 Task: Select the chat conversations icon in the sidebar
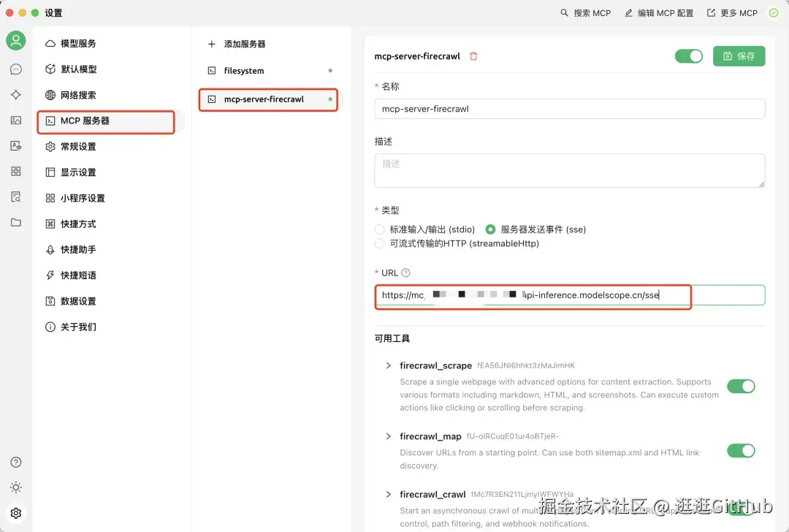tap(15, 69)
